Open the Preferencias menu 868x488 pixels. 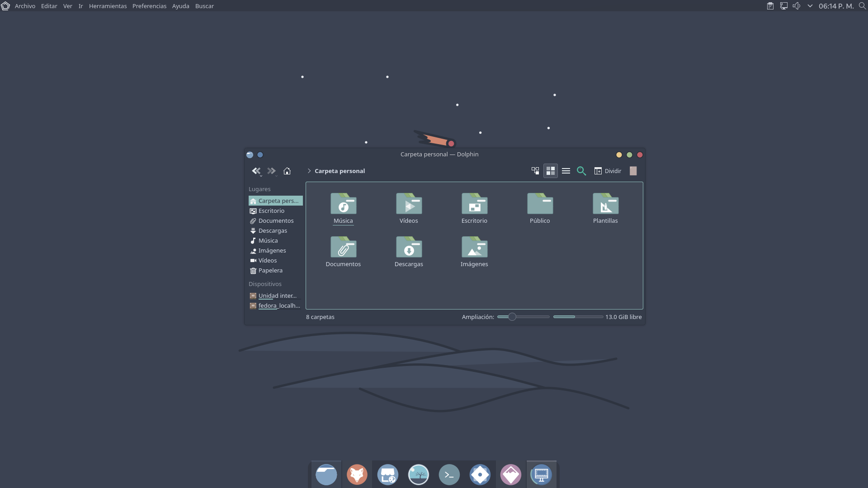149,6
